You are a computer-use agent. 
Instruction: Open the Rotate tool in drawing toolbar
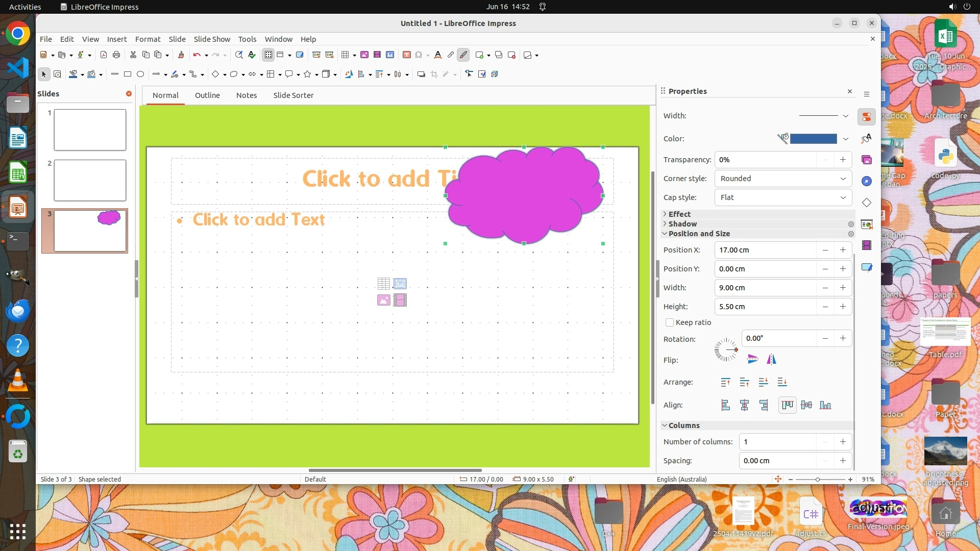349,74
